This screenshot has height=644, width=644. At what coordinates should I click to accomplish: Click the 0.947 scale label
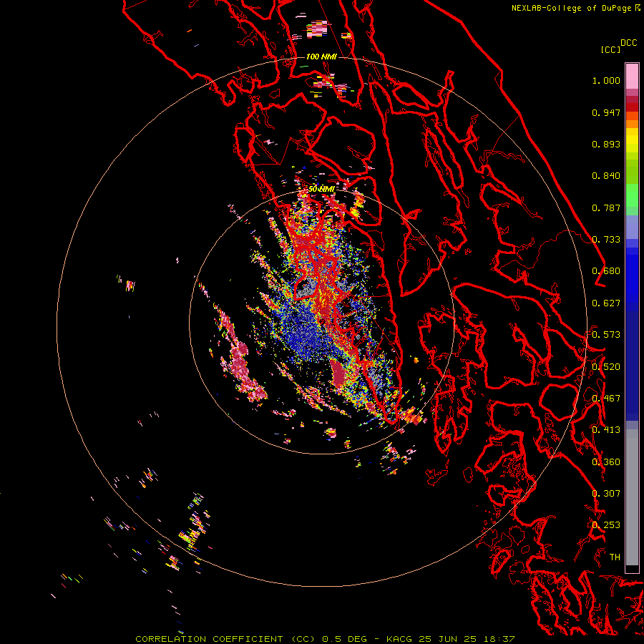606,112
